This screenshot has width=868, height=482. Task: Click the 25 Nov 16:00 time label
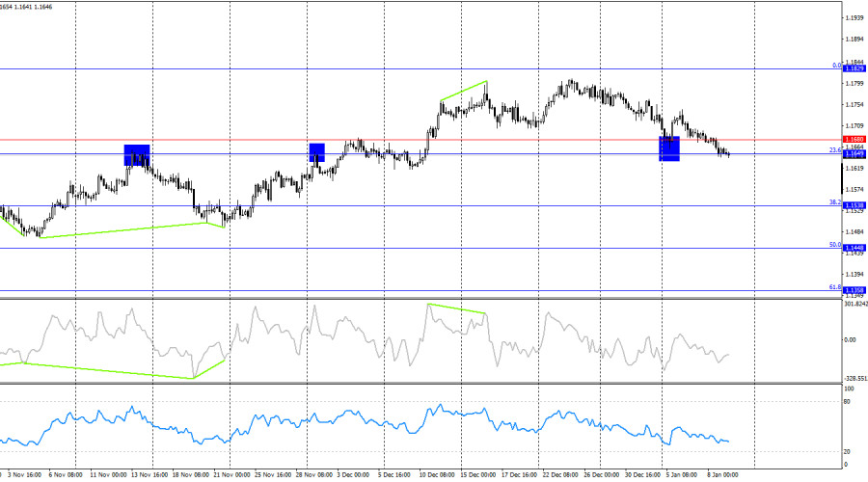273,475
